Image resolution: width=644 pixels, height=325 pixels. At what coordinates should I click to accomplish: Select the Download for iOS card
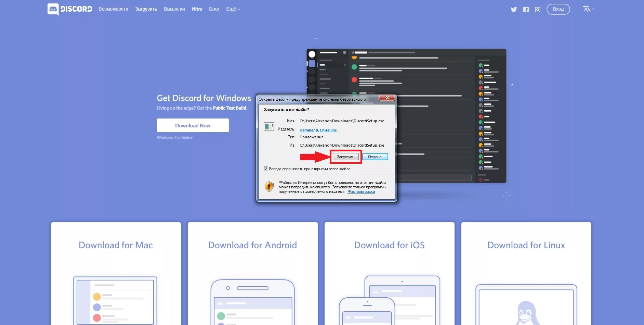390,274
